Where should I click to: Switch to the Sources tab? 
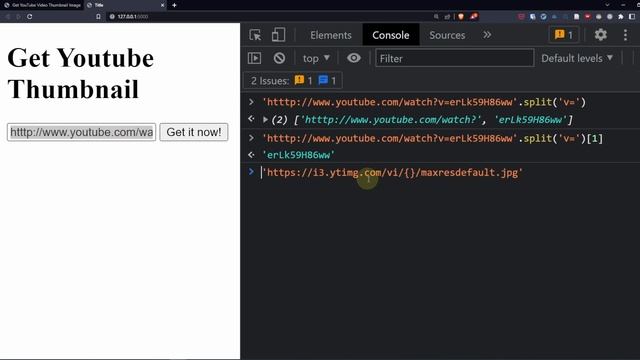point(447,35)
